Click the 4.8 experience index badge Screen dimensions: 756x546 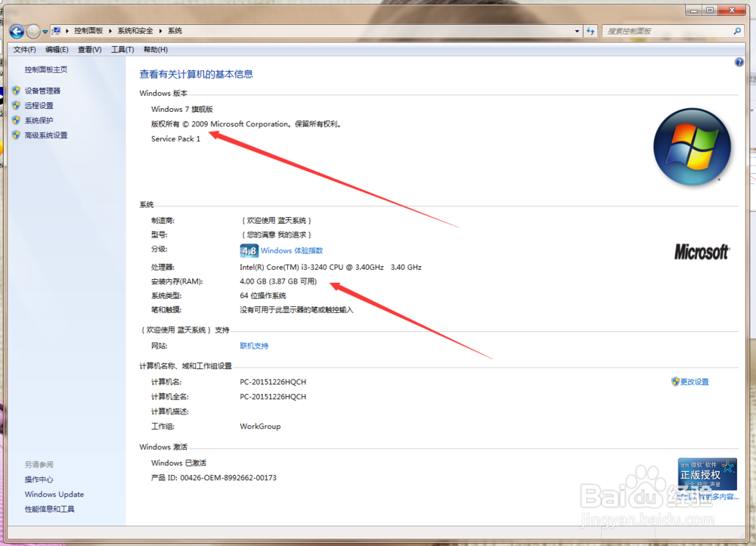(x=249, y=251)
